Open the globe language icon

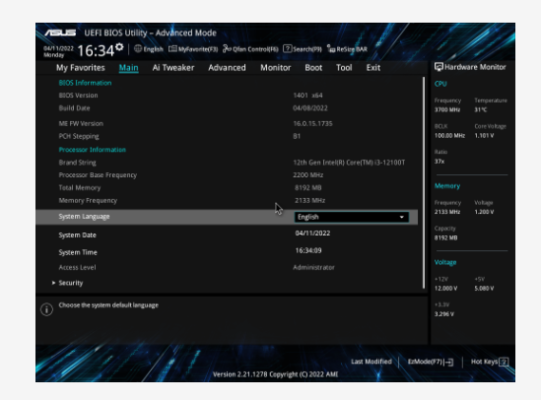(138, 49)
